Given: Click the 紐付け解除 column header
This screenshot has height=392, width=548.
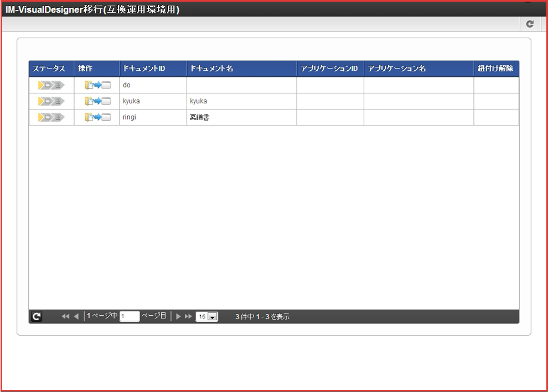Looking at the screenshot, I should (x=497, y=69).
